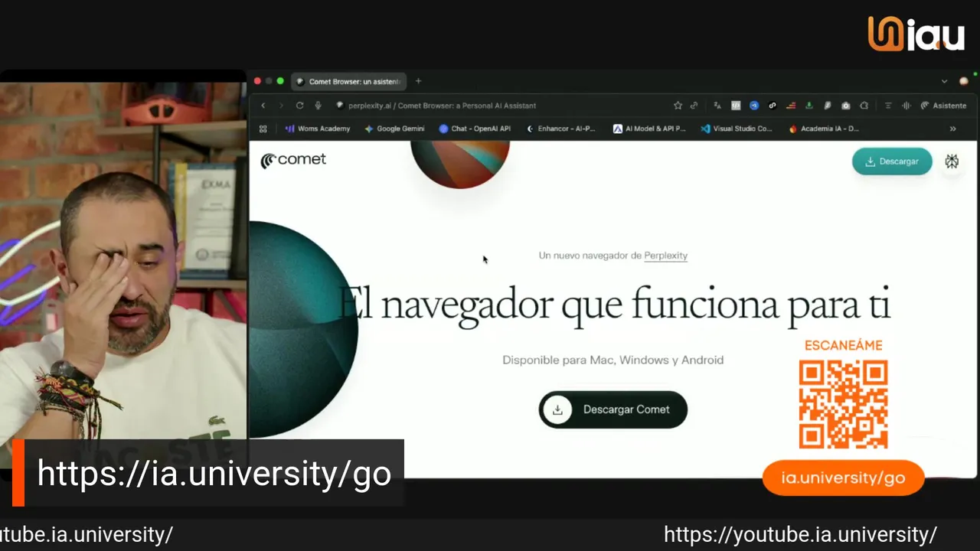The width and height of the screenshot is (980, 551).
Task: Go back with the browser back arrow
Action: click(263, 106)
